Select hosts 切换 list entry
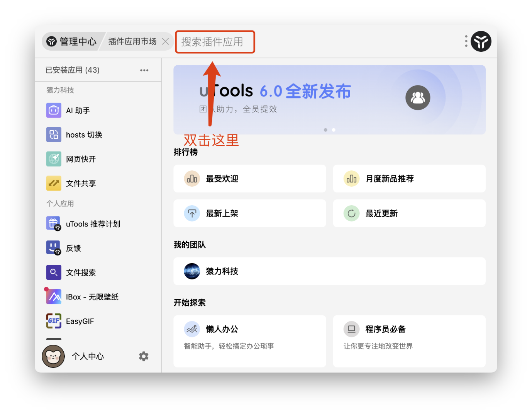Image resolution: width=532 pixels, height=417 pixels. click(98, 135)
